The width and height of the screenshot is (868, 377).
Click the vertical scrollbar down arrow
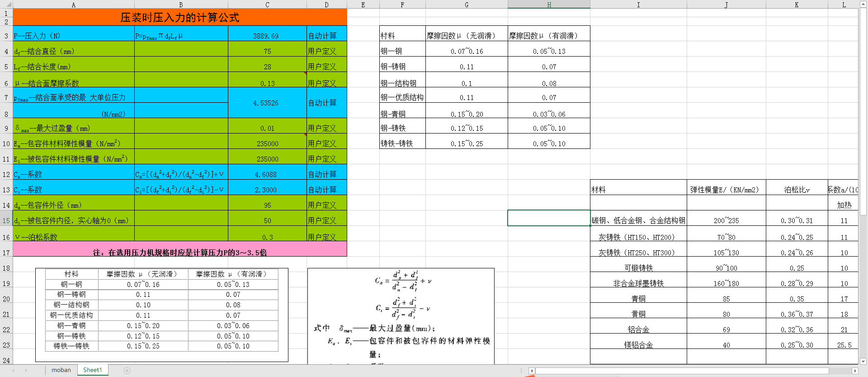coord(863,361)
